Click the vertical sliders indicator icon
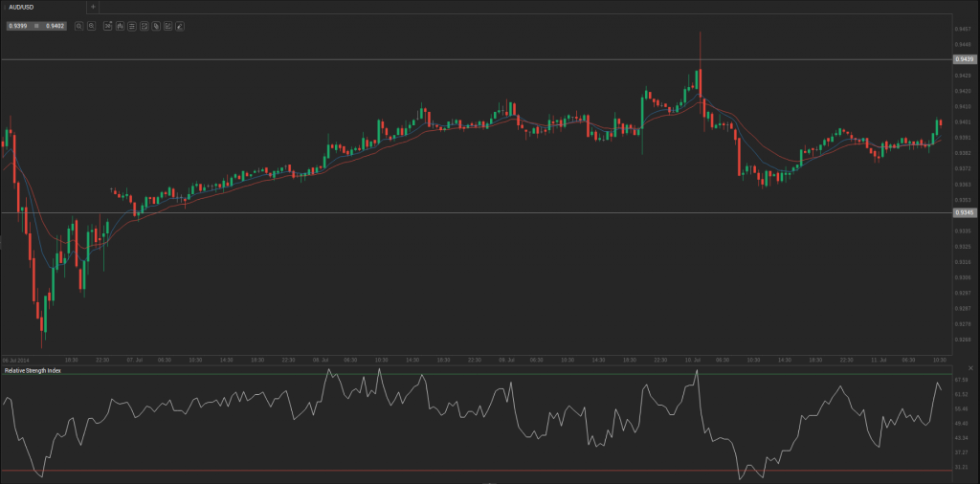Viewport: 980px width, 484px height. click(x=120, y=26)
